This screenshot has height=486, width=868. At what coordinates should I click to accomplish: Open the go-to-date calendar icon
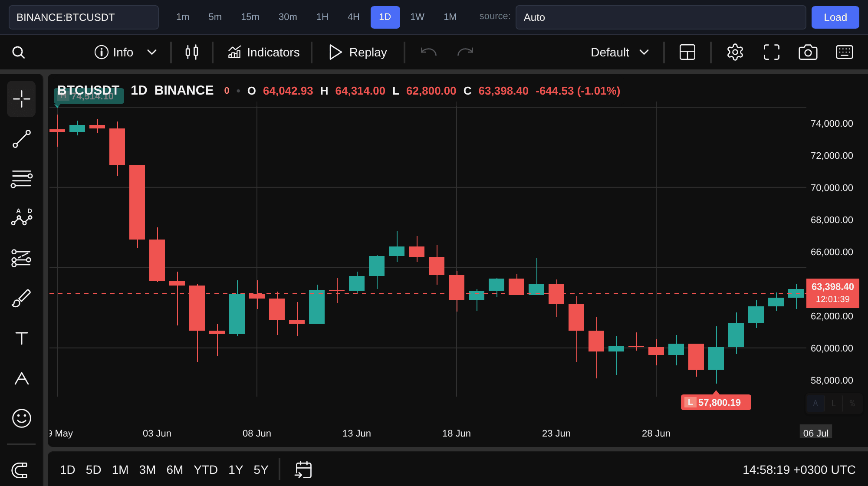[x=303, y=470]
